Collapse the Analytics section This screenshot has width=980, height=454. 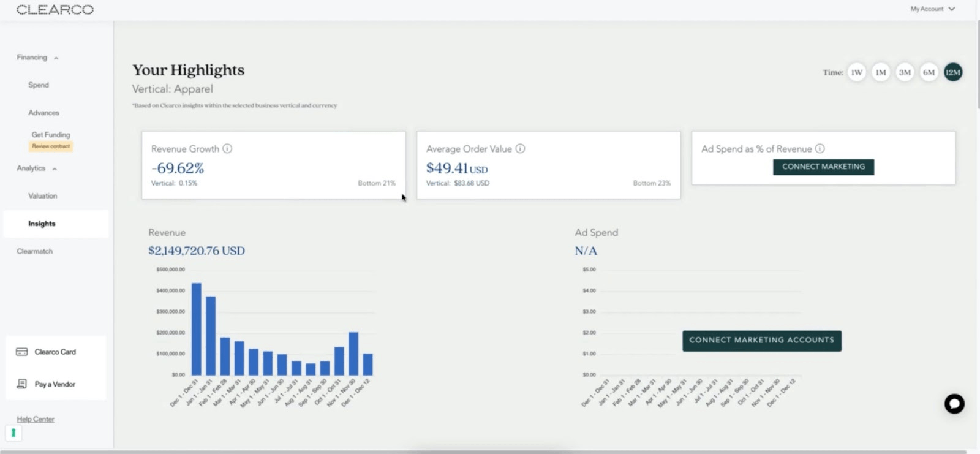[x=55, y=169]
